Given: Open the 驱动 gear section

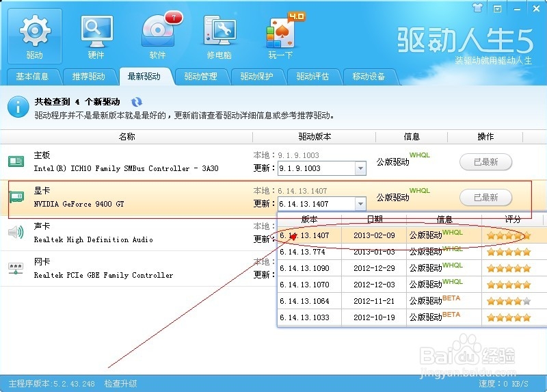Looking at the screenshot, I should 35,36.
